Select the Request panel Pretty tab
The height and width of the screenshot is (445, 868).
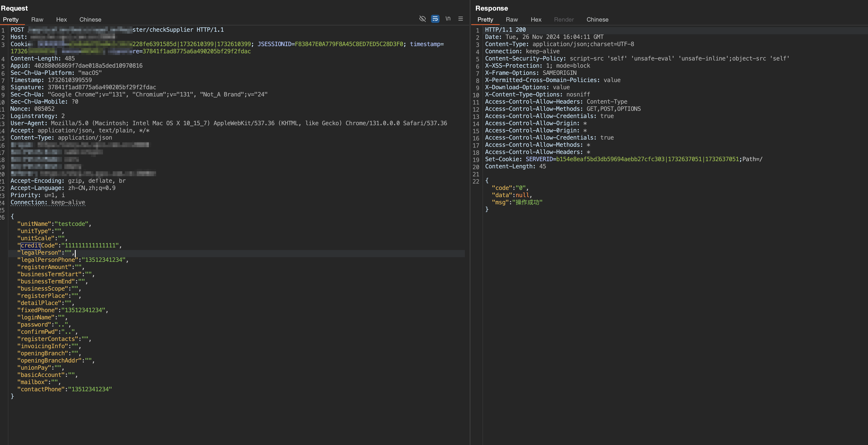[x=11, y=19]
